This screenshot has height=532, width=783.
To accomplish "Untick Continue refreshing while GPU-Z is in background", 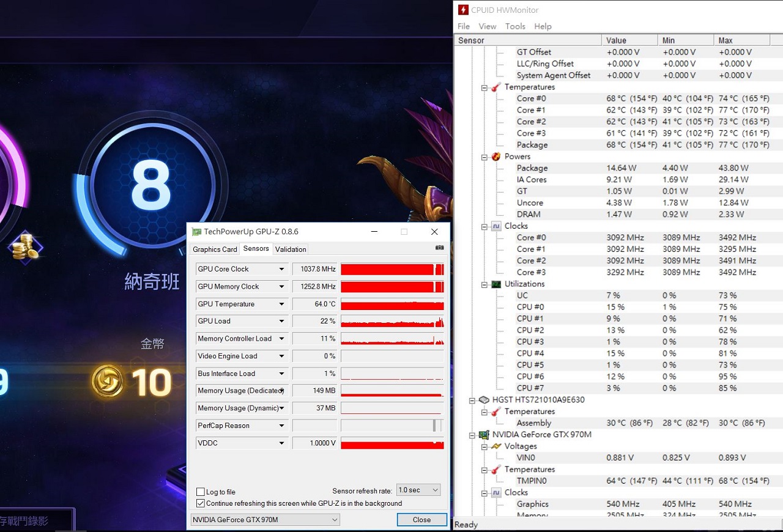I will click(201, 503).
